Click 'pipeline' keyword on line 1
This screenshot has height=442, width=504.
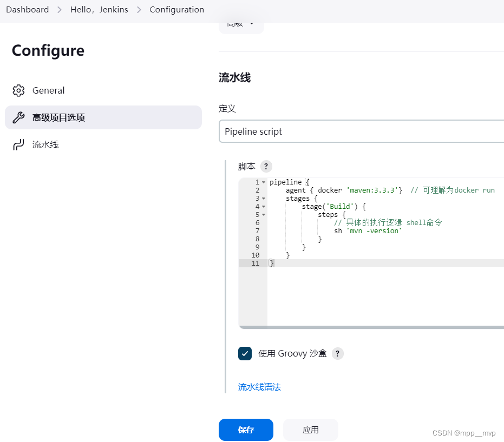285,182
